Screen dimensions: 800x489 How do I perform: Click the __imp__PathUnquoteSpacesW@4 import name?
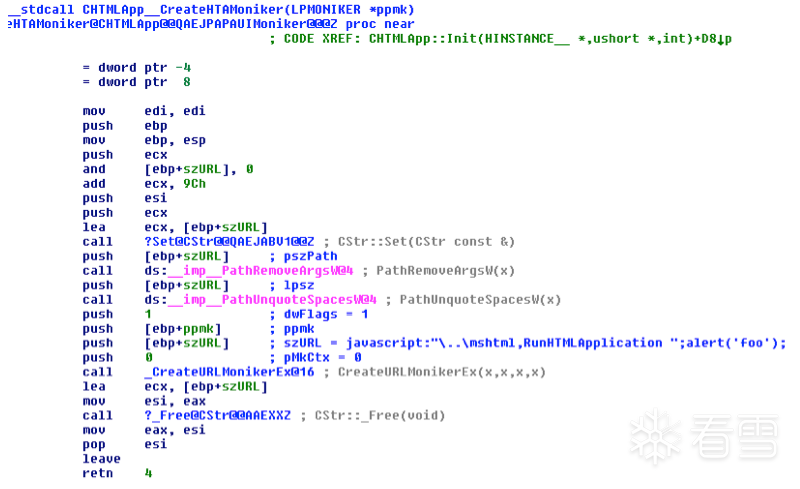click(x=272, y=300)
